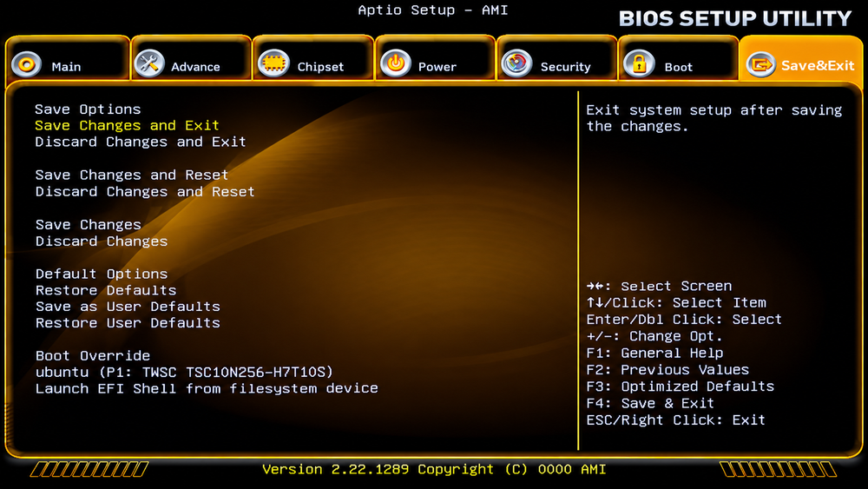Click the Main tab's disc icon

(x=26, y=64)
